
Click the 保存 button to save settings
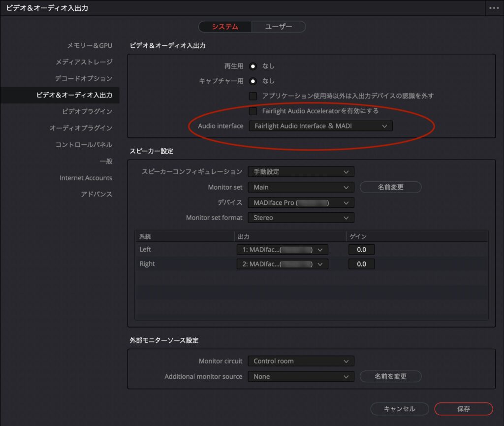463,409
